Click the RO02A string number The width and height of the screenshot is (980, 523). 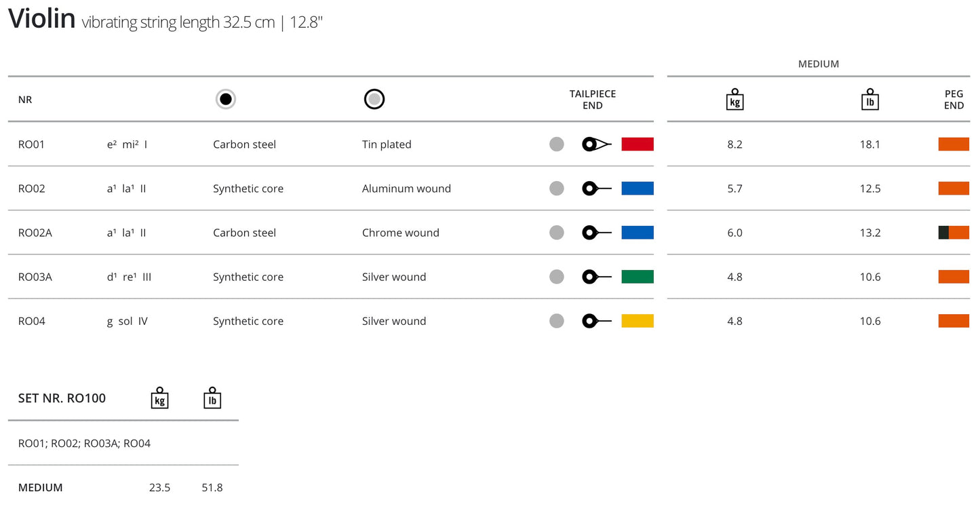coord(35,233)
